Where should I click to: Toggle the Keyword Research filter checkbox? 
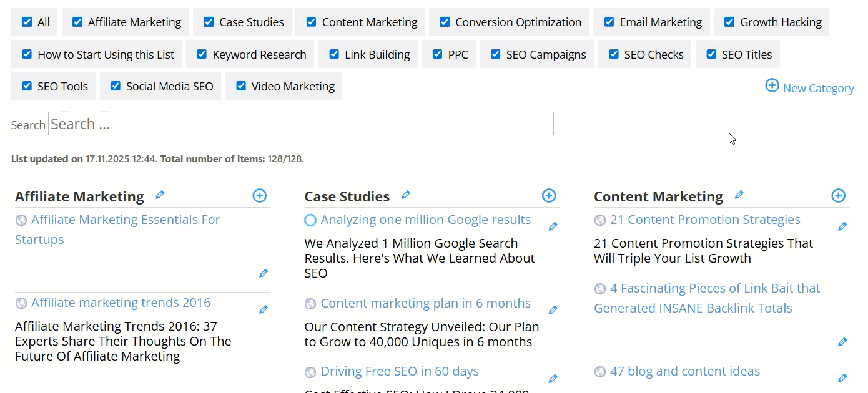pos(202,54)
